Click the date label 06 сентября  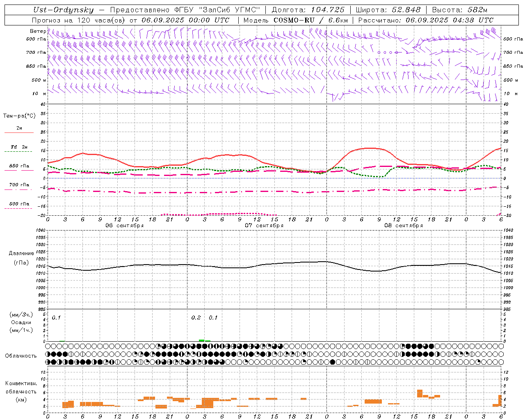[x=125, y=226]
